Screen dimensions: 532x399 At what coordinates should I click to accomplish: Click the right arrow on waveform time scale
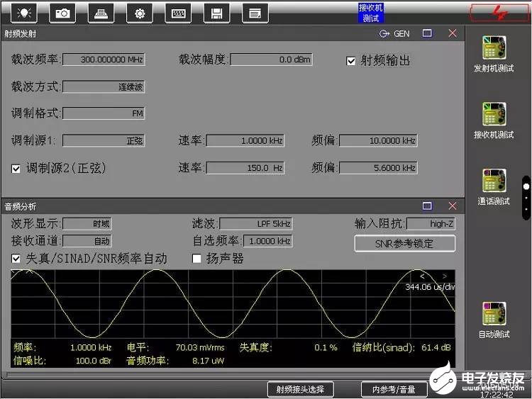click(445, 276)
